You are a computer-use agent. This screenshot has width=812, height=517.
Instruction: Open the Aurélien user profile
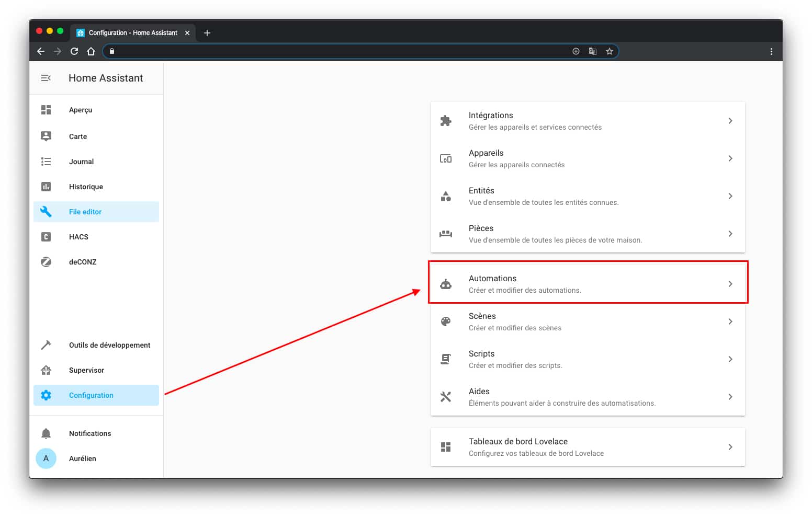pos(82,458)
